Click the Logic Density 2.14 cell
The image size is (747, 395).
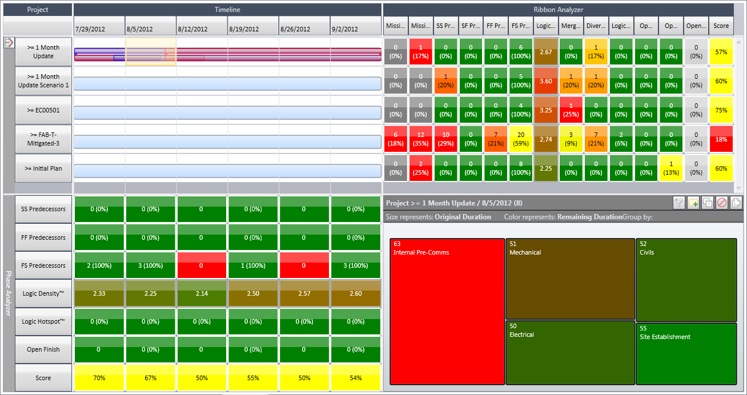click(x=202, y=294)
